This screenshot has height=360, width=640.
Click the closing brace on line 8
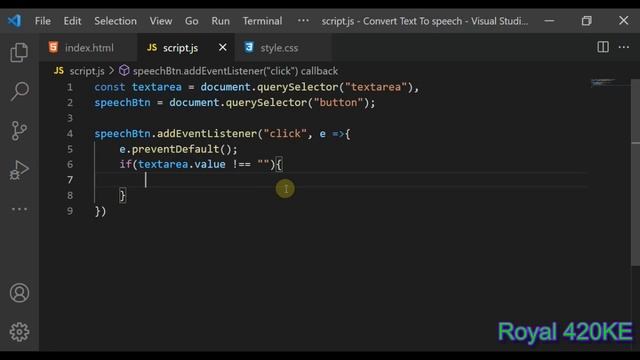tap(122, 196)
